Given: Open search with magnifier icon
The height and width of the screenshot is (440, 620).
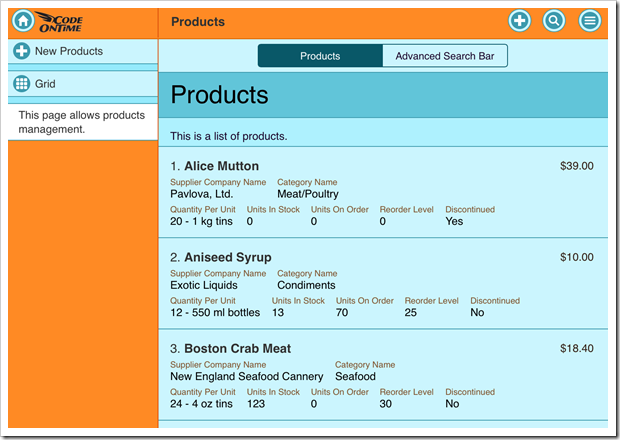Looking at the screenshot, I should 554,21.
